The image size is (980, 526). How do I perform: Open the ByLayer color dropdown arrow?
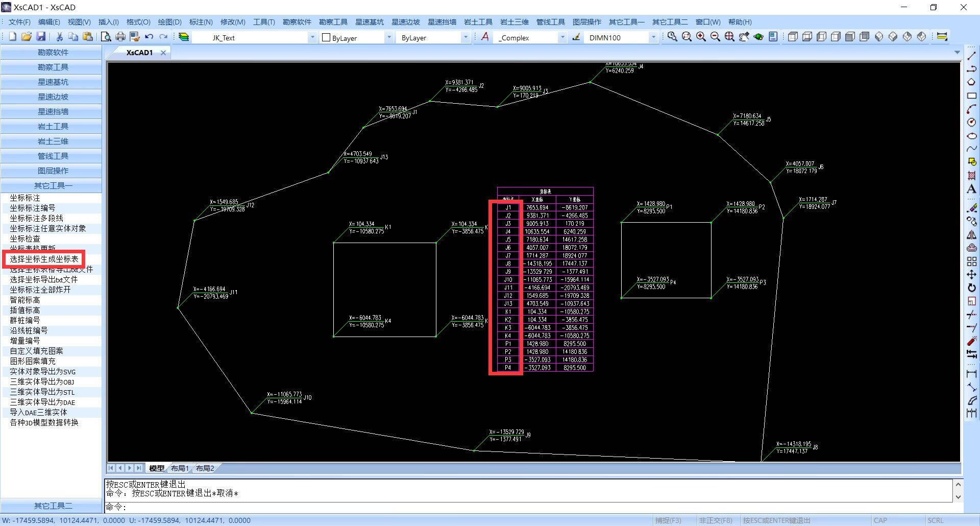tap(389, 37)
